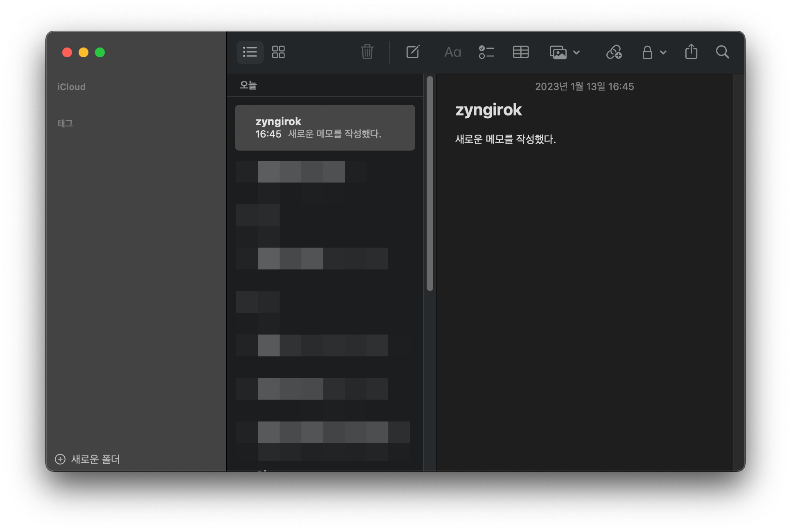This screenshot has height=532, width=791.
Task: Open the Aa text format options
Action: pyautogui.click(x=452, y=52)
